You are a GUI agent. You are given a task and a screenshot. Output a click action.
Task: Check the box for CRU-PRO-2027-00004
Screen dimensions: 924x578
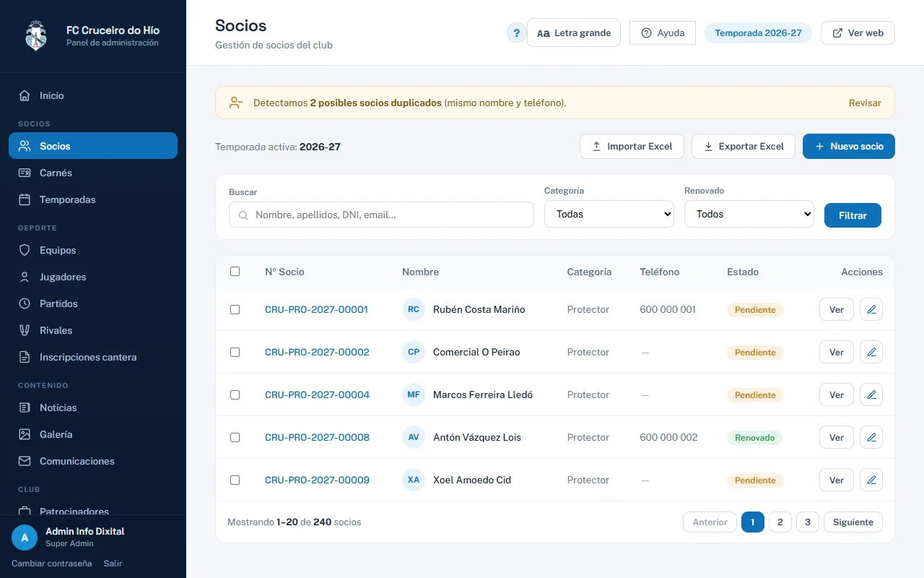[x=235, y=394]
